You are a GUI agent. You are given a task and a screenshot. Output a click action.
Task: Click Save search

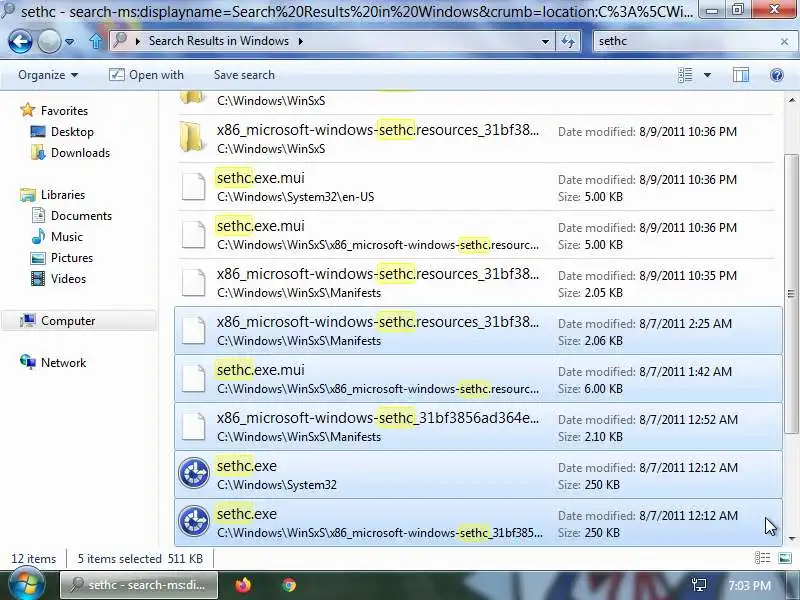pyautogui.click(x=244, y=75)
